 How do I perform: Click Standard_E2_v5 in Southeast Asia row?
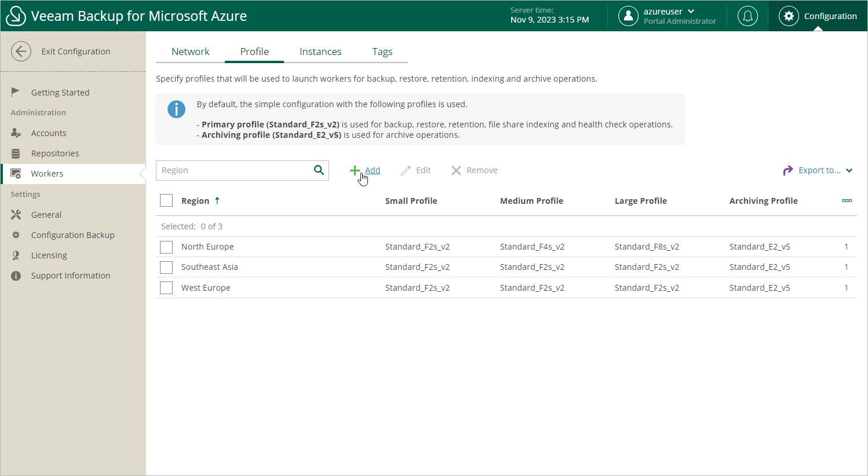click(760, 267)
